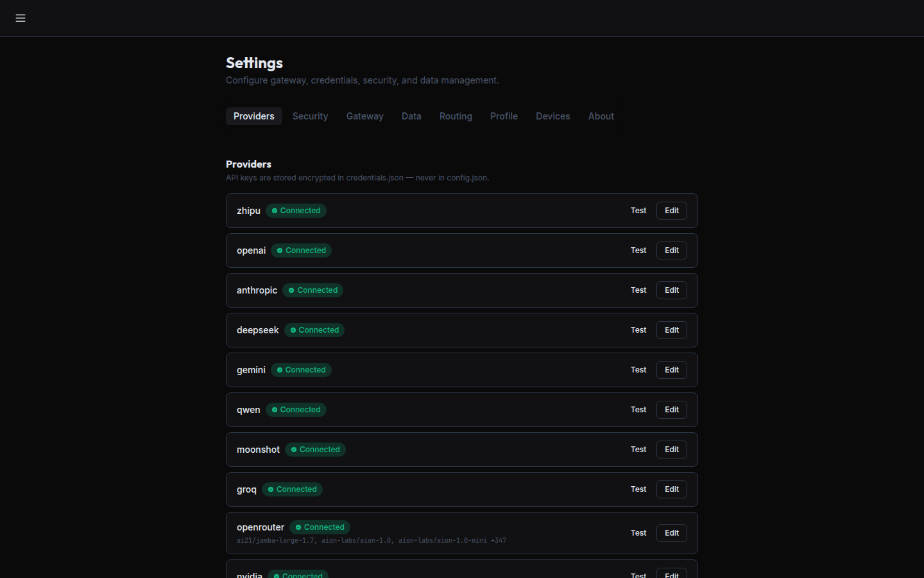Select the zhipu provider name

(x=248, y=211)
